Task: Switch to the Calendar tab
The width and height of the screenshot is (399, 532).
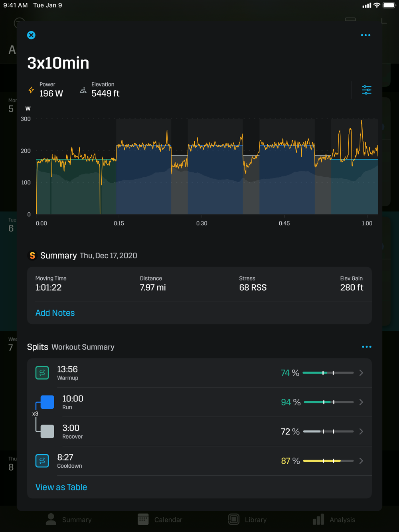Action: pyautogui.click(x=160, y=520)
